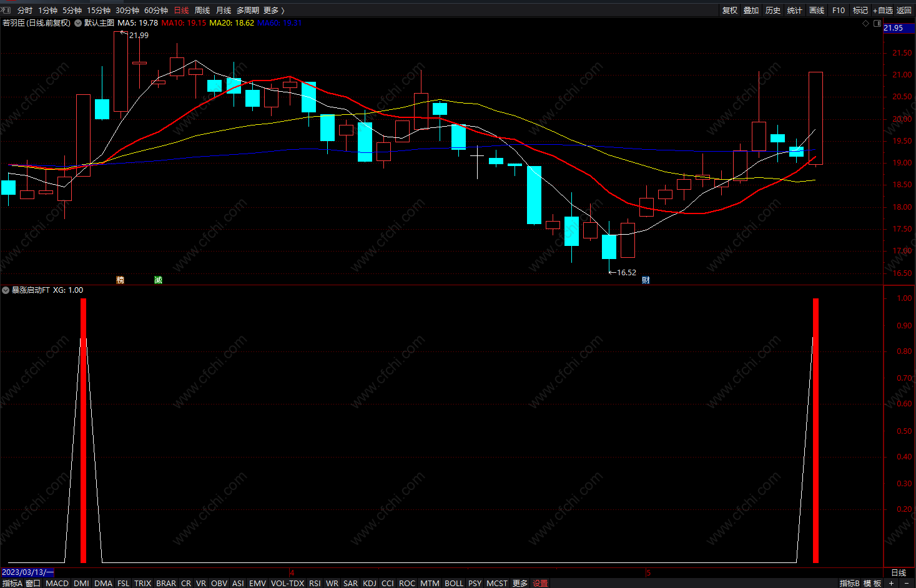Open the 默认主图 dropdown arrow

tap(78, 23)
